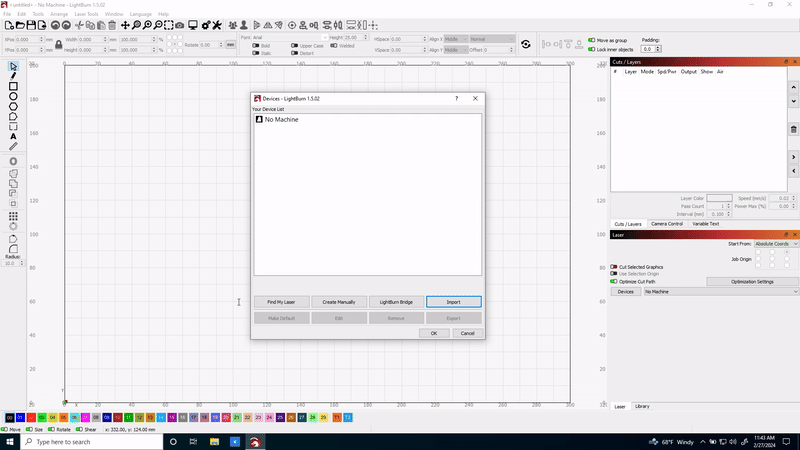
Task: Open the Align X Middle dropdown
Action: point(456,39)
